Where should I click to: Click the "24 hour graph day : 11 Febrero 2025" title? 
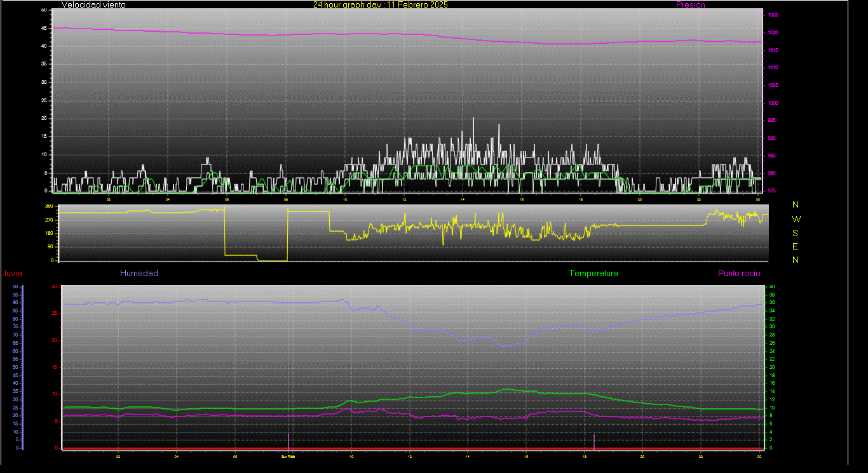pyautogui.click(x=380, y=4)
